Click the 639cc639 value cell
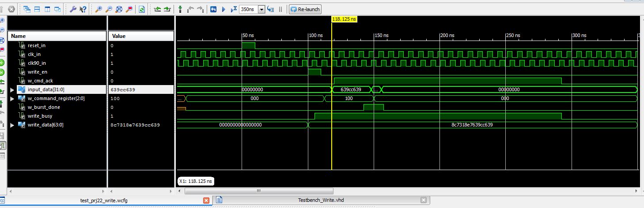The height and width of the screenshot is (208, 644). click(x=141, y=89)
